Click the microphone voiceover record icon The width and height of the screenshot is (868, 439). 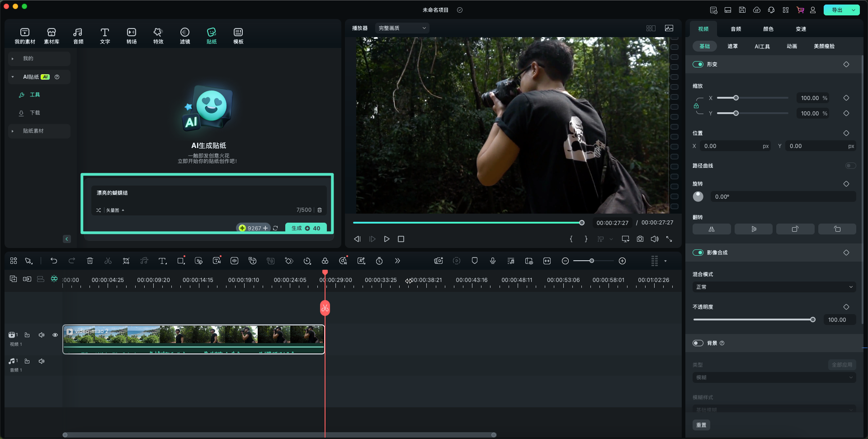tap(493, 261)
